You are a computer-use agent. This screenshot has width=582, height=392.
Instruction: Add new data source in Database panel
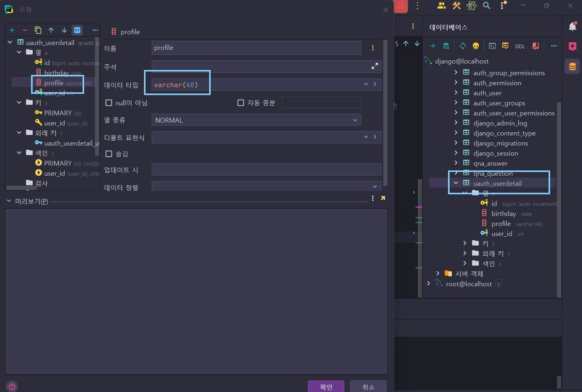pyautogui.click(x=433, y=46)
